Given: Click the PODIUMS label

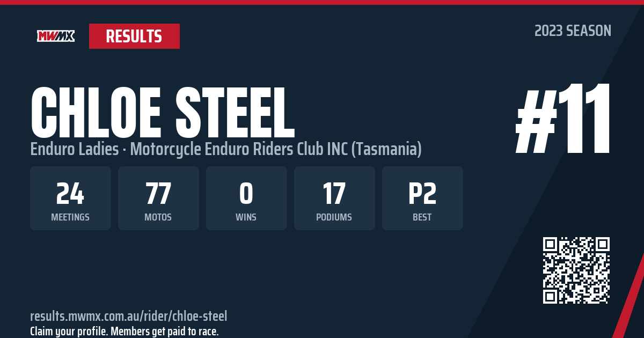Looking at the screenshot, I should [334, 217].
